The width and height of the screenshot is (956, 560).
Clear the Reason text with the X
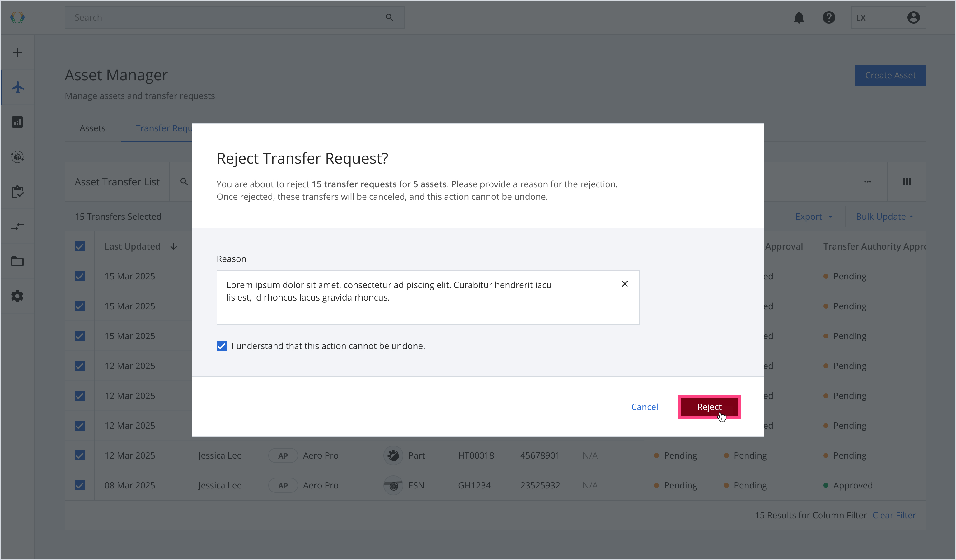coord(625,284)
